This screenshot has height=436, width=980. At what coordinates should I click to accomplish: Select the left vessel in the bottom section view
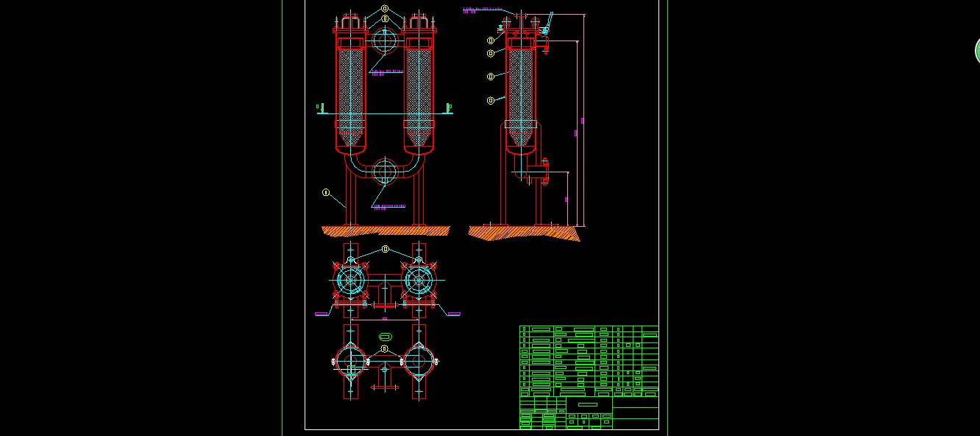tap(351, 361)
